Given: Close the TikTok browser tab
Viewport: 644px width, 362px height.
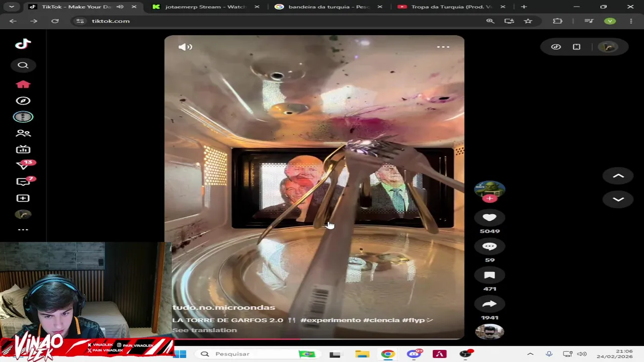Looking at the screenshot, I should pyautogui.click(x=134, y=7).
